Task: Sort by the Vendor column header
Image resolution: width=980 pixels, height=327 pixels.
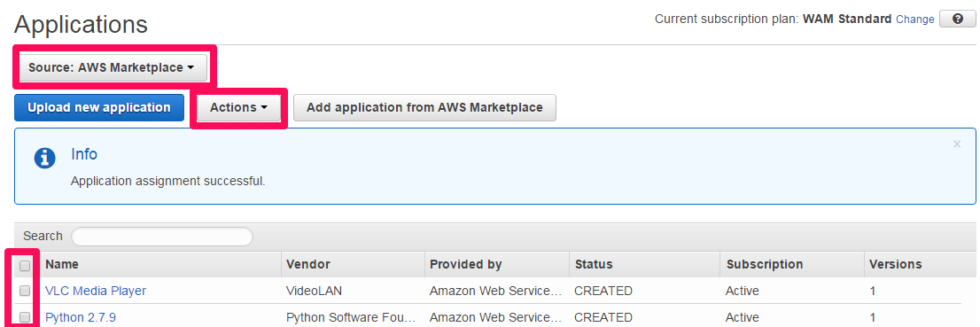Action: [x=308, y=264]
